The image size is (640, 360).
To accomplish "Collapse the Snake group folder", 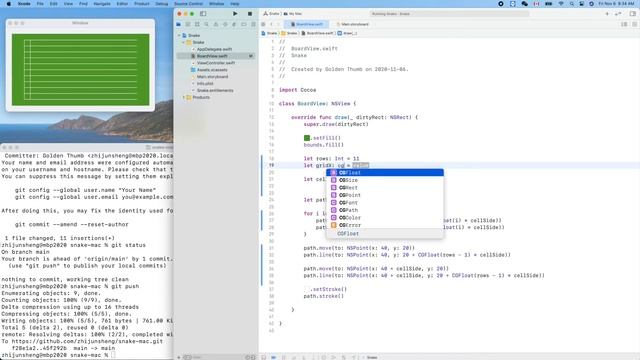I will click(184, 42).
